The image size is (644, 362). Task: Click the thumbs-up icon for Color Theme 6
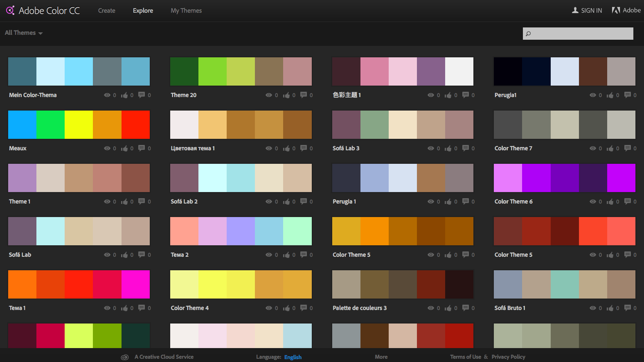click(610, 201)
